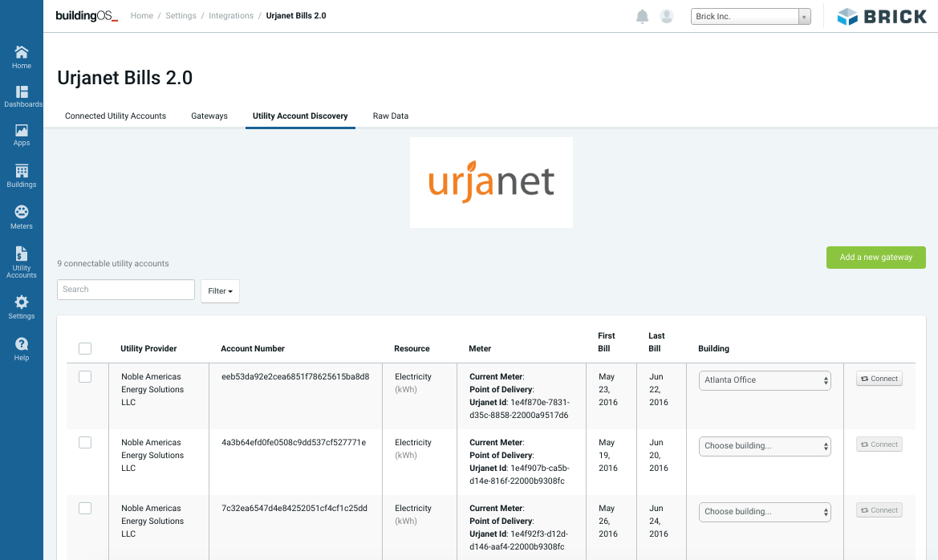Click the First Bill column header
This screenshot has height=560, width=938.
(x=606, y=343)
